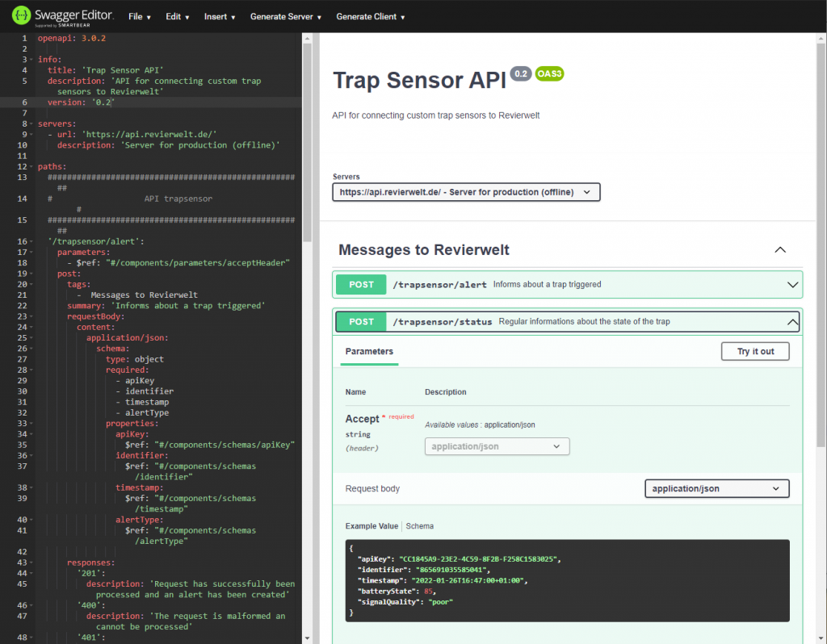
Task: Click the Accept parameter name
Action: 362,419
